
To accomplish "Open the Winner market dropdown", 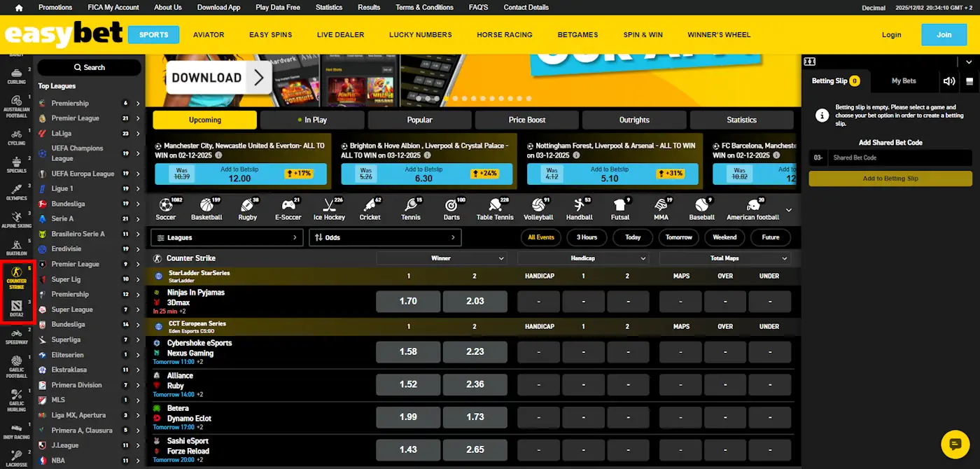I will 442,258.
